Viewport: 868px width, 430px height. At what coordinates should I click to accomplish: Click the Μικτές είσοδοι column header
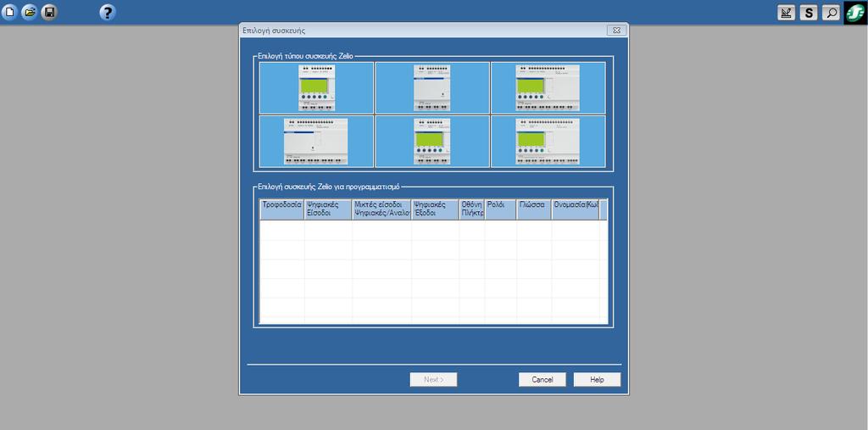pyautogui.click(x=382, y=209)
